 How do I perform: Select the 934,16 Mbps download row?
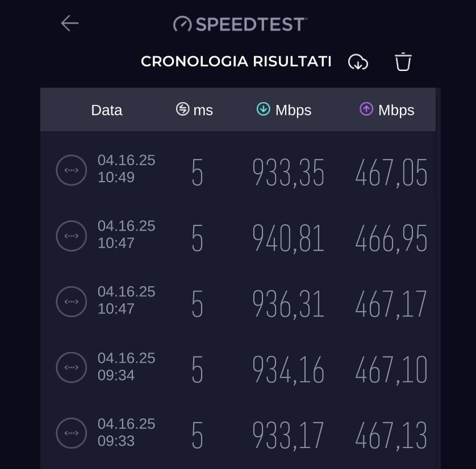(x=288, y=370)
